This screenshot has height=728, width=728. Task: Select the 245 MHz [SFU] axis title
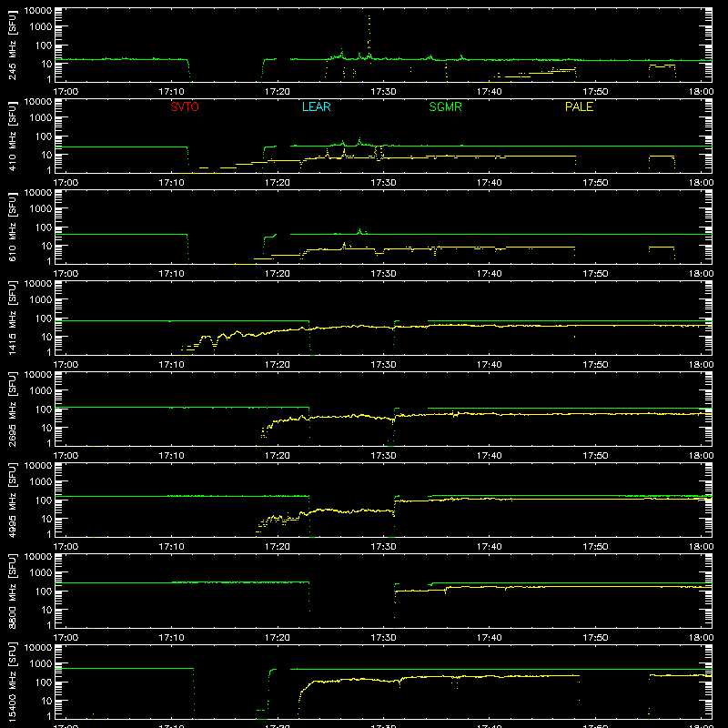[x=13, y=45]
